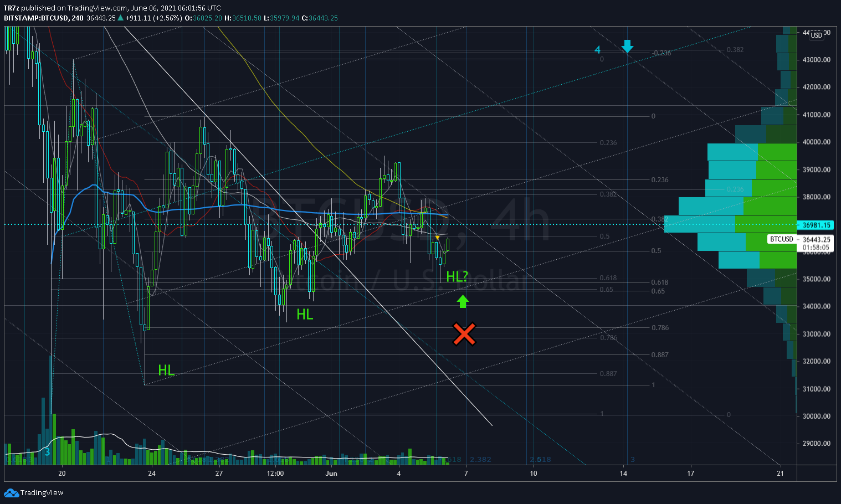
Task: Click the BITSTAMP:BTCUSD symbol title
Action: point(36,18)
